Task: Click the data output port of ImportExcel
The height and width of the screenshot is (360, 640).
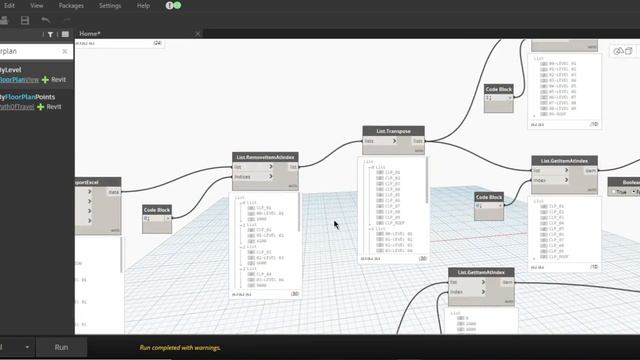Action: 113,192
